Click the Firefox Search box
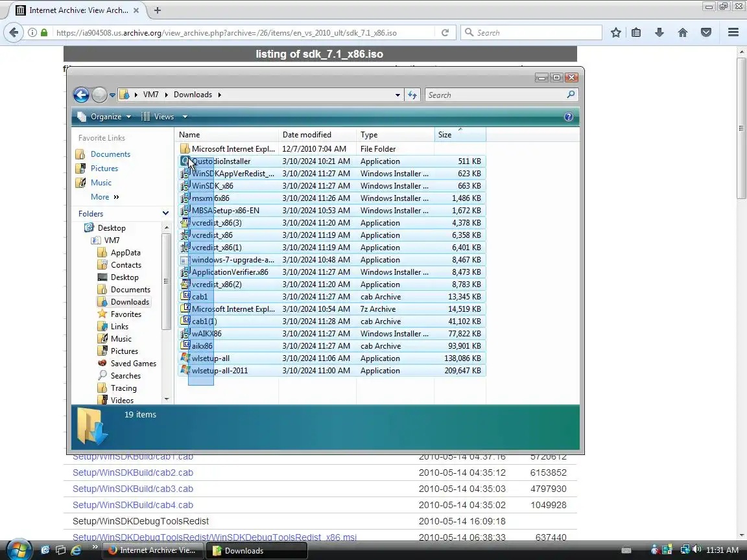Viewport: 747px width, 560px height. [x=531, y=32]
